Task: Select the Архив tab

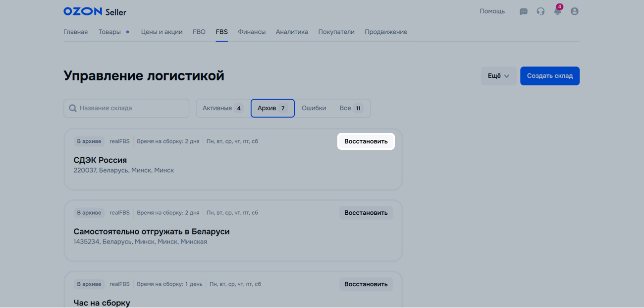Action: (x=272, y=108)
